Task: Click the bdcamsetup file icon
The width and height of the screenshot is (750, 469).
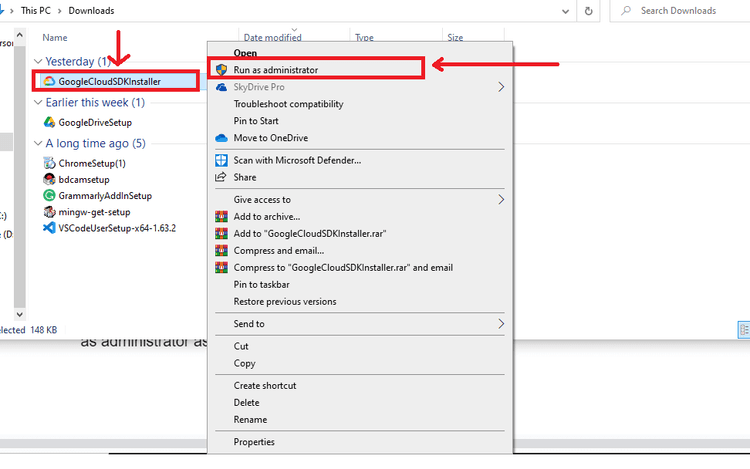Action: point(48,179)
